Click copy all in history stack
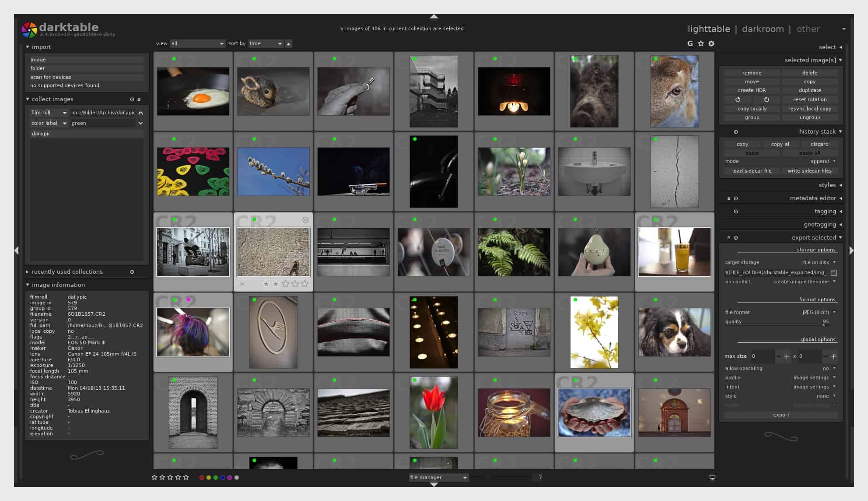The image size is (868, 501). coord(780,144)
